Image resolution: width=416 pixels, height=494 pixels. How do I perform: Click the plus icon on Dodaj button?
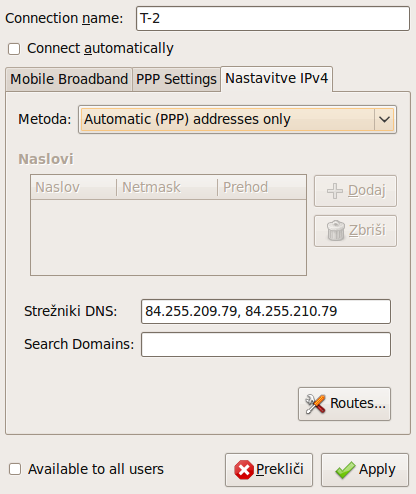point(335,191)
